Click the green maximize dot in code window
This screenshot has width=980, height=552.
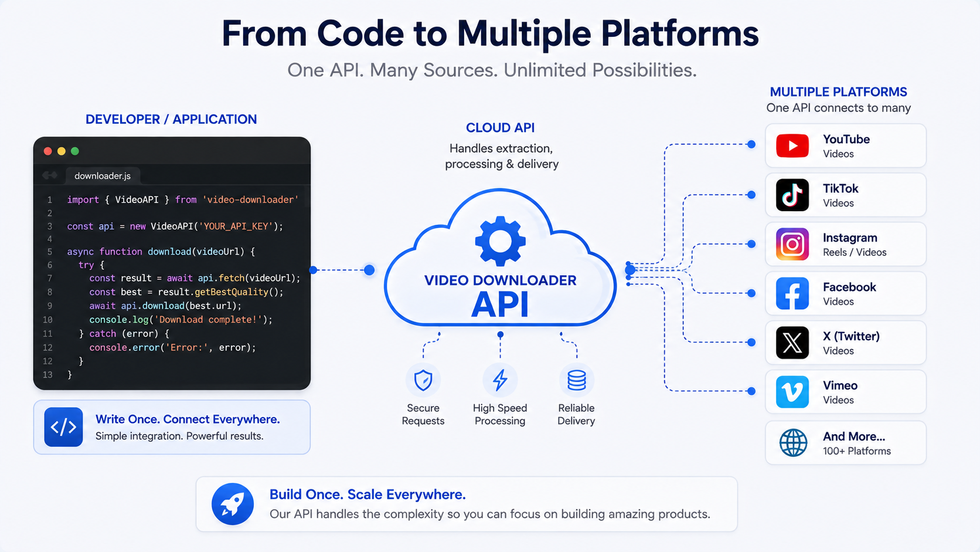point(75,151)
